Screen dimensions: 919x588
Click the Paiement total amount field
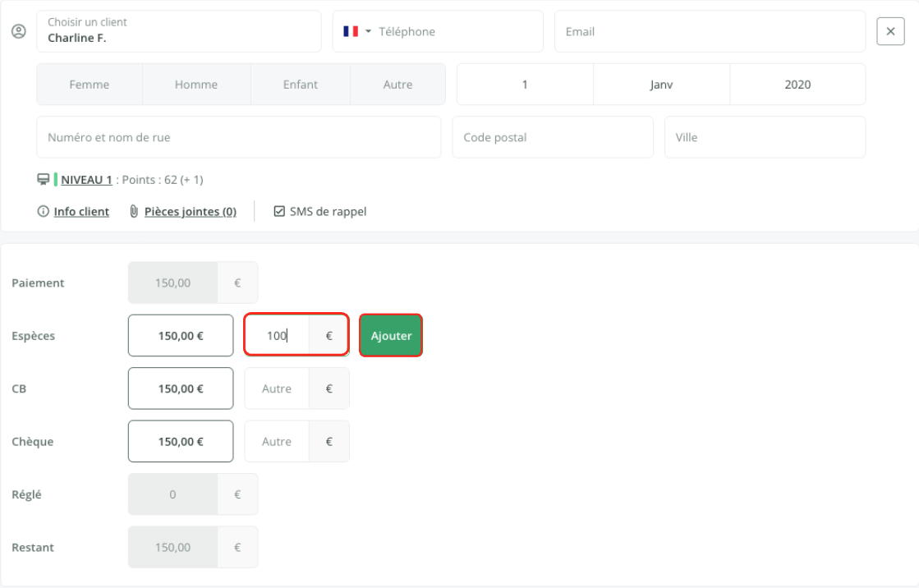173,283
